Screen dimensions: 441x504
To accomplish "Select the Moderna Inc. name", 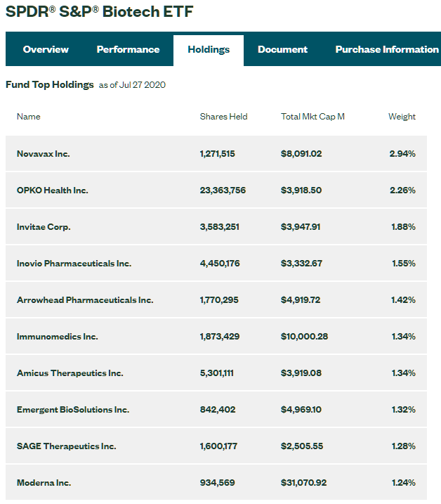I will [44, 483].
